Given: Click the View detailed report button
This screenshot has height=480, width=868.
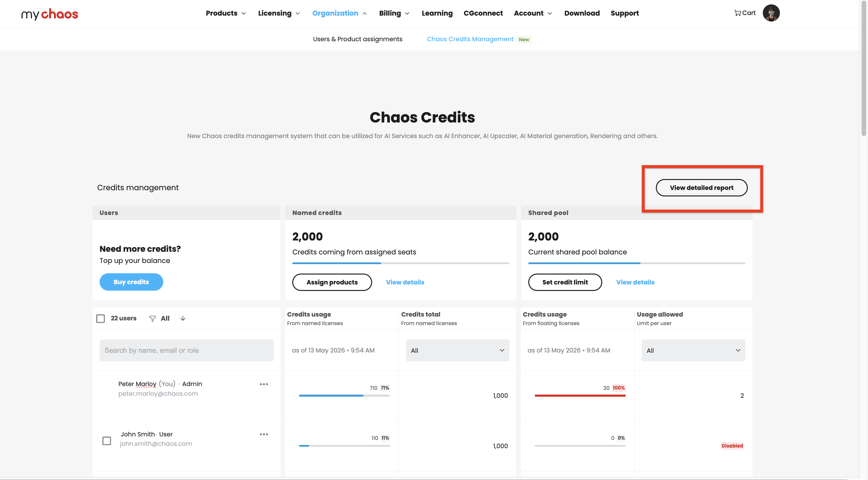Looking at the screenshot, I should pos(702,188).
